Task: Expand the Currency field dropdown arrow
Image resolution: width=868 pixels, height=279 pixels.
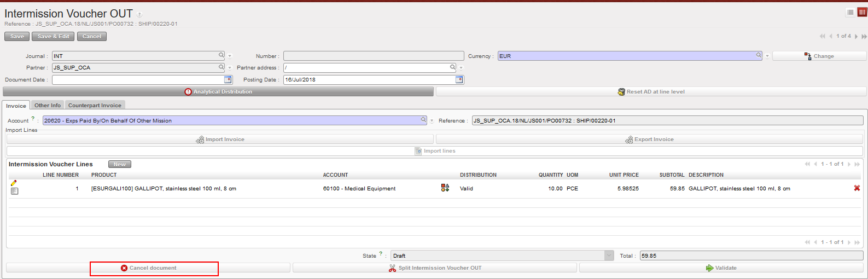Action: 767,56
